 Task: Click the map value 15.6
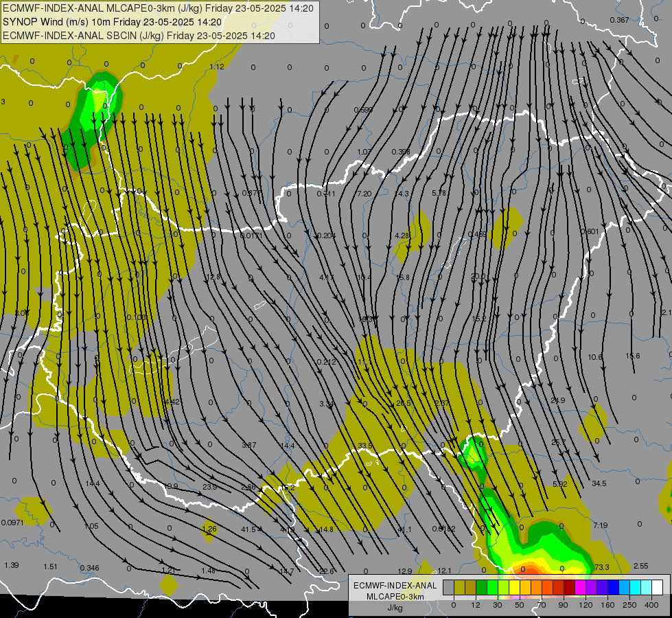pyautogui.click(x=633, y=356)
